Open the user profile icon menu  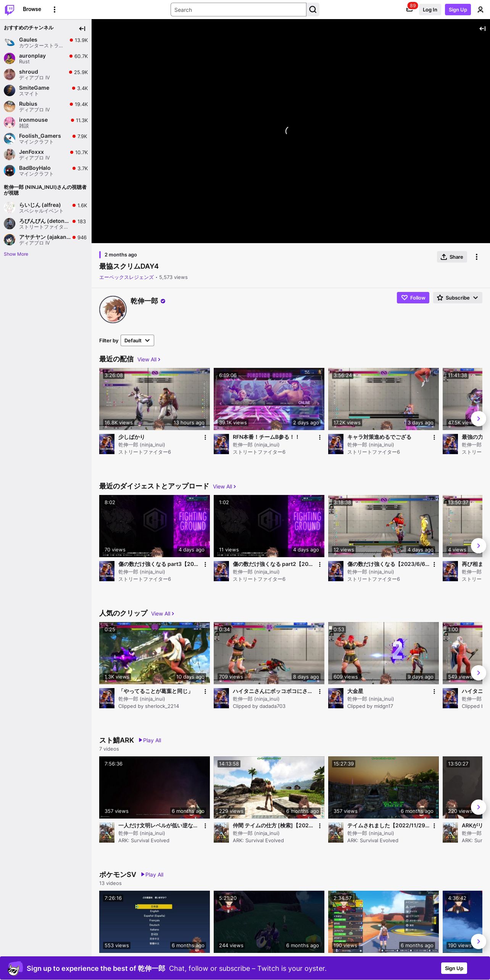[480, 10]
